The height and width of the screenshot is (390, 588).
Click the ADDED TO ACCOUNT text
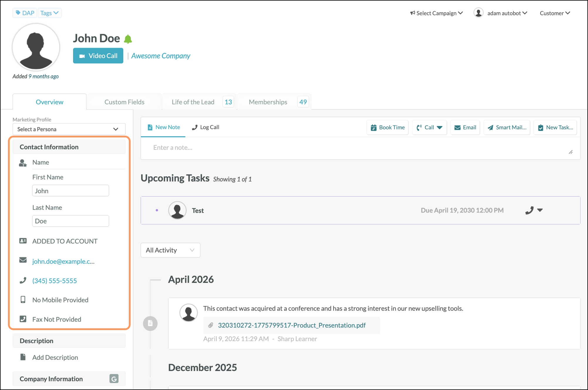point(65,241)
